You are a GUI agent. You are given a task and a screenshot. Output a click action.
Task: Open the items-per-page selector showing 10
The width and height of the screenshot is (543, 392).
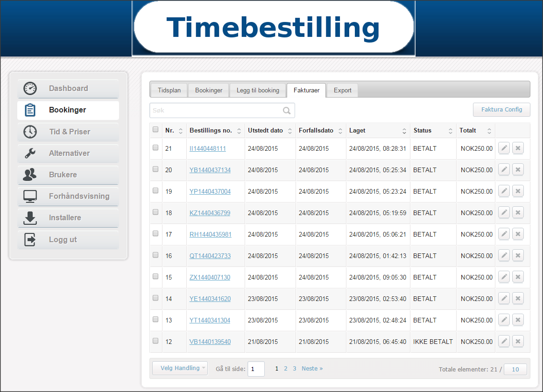pos(515,369)
